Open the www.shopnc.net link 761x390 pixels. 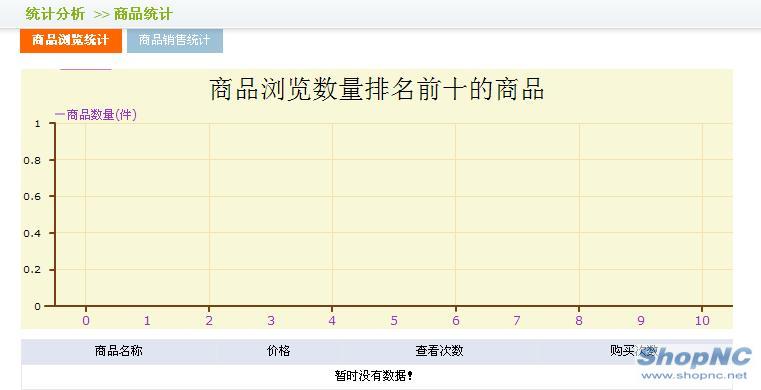pyautogui.click(x=694, y=375)
